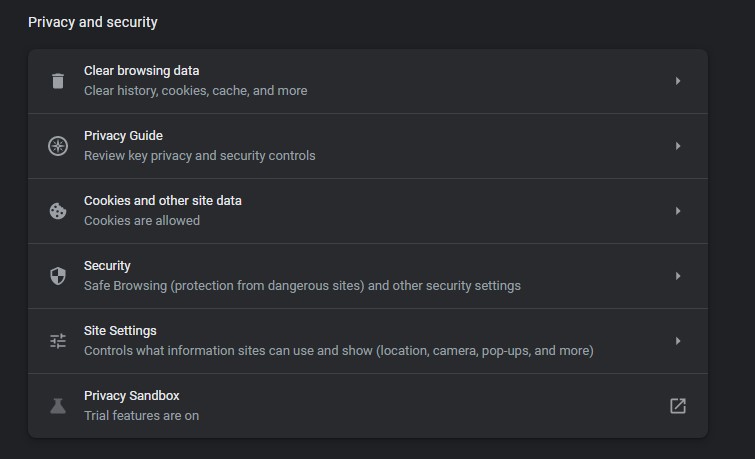Select Privacy Sandbox title

point(131,396)
